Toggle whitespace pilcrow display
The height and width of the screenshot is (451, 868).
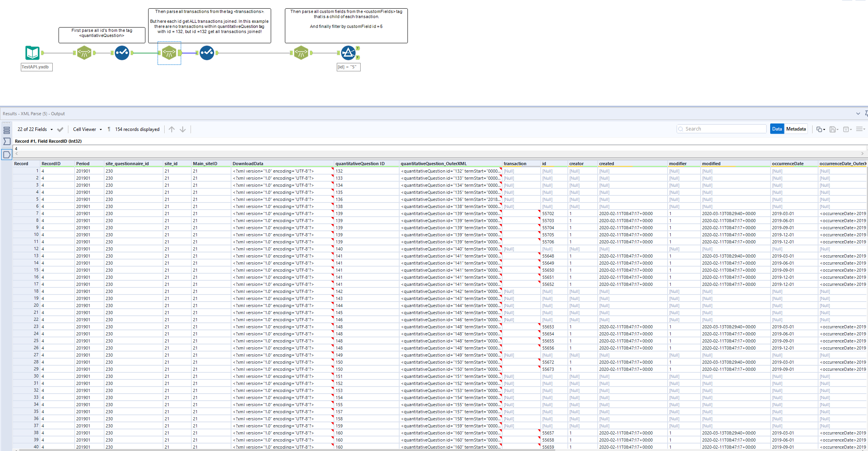pyautogui.click(x=109, y=129)
